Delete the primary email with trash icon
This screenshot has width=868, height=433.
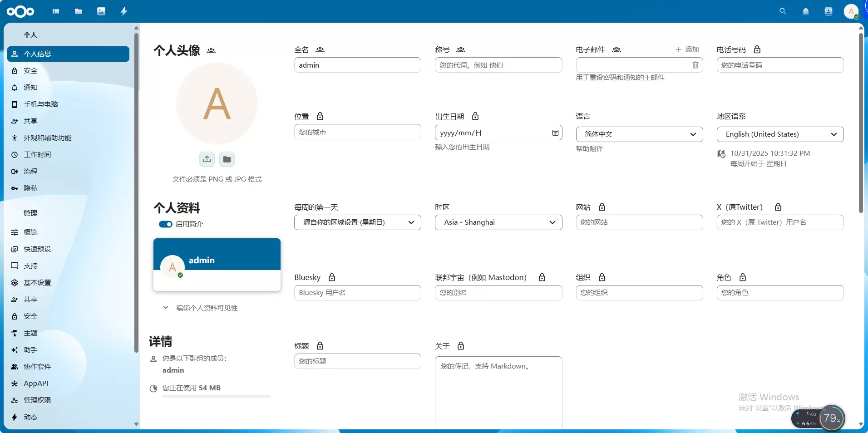(695, 65)
